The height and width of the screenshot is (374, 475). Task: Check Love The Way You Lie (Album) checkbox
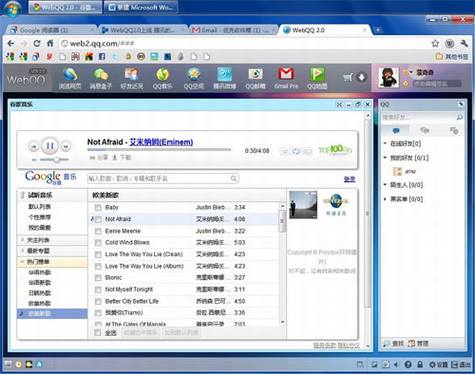(x=98, y=266)
